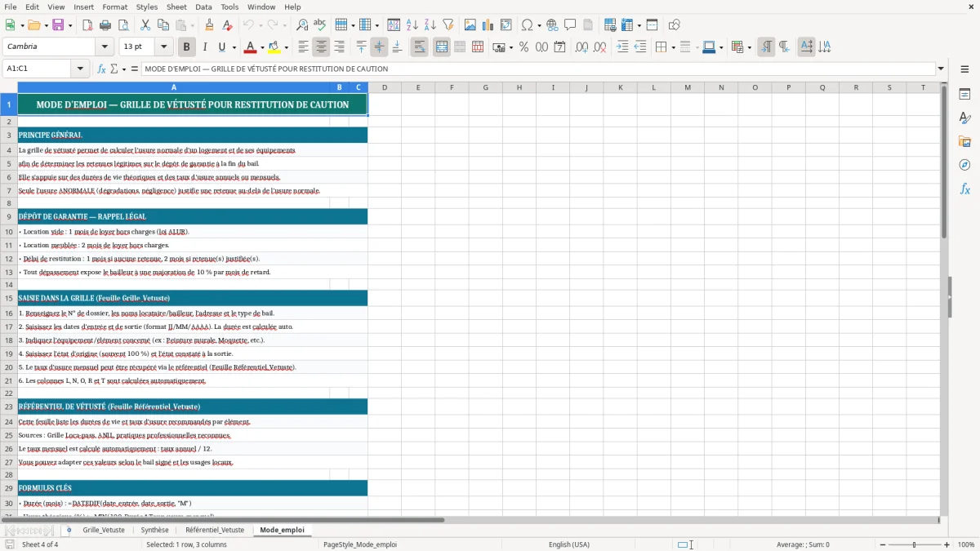
Task: Select the Clone Formatting paintbrush
Action: tap(209, 25)
